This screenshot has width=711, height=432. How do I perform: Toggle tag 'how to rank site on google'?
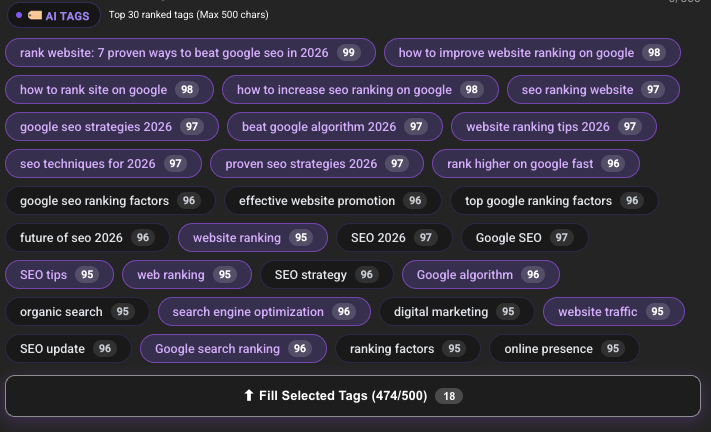[x=109, y=90]
